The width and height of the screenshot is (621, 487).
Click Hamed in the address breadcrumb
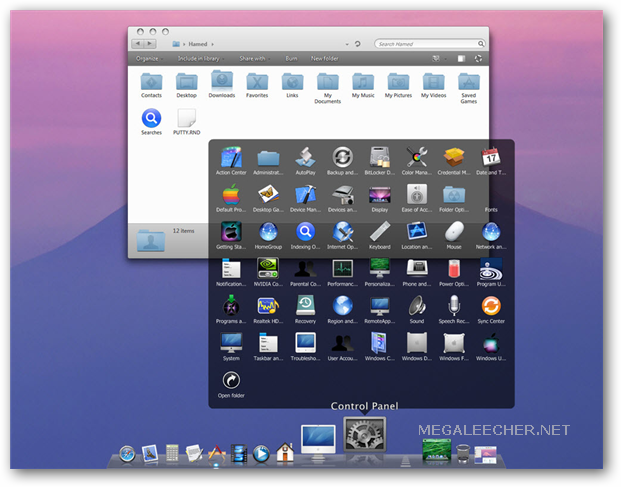click(x=198, y=44)
